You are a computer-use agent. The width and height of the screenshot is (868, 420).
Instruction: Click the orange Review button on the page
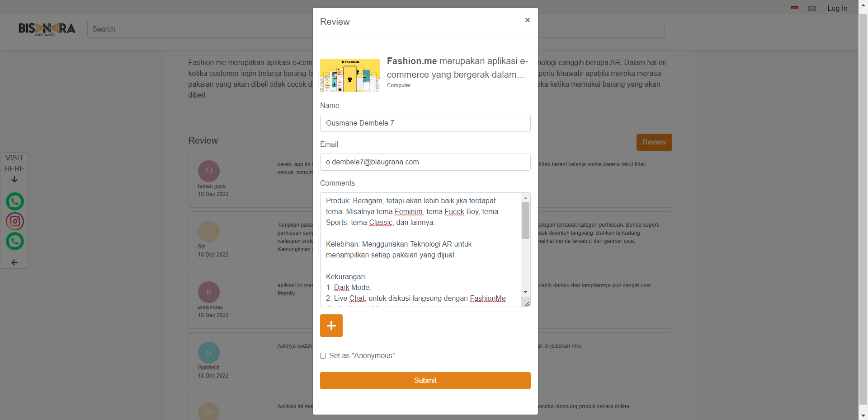point(654,142)
